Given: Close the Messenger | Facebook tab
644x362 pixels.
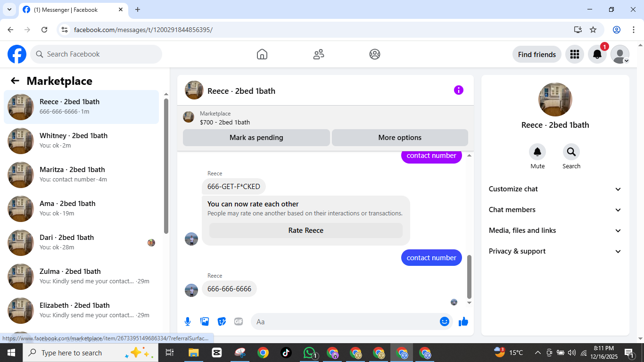Looking at the screenshot, I should tap(121, 9).
